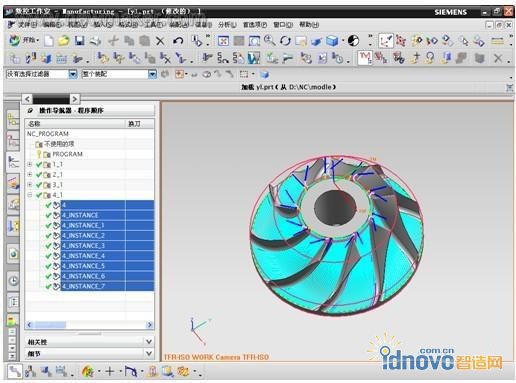Screen dimensions: 516x383
Task: Select the PROGRAM folder in navigator
Action: point(67,154)
